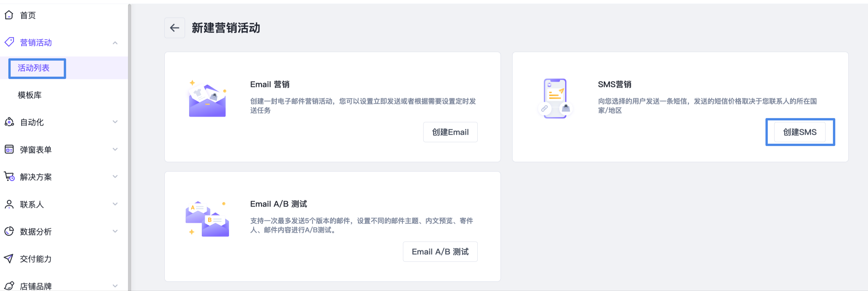Open the 活动列表 menu item
Image resolution: width=868 pixels, height=291 pixels.
pos(34,68)
